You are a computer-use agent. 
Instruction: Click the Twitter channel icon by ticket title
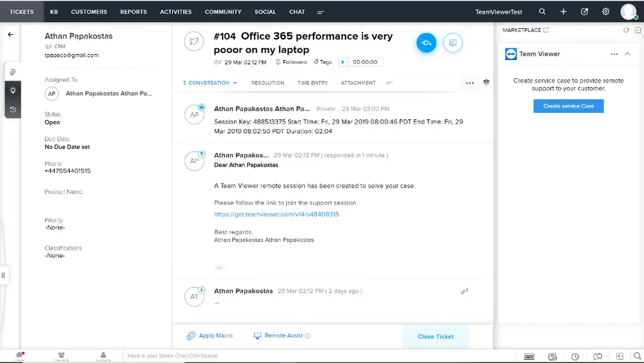[x=194, y=41]
